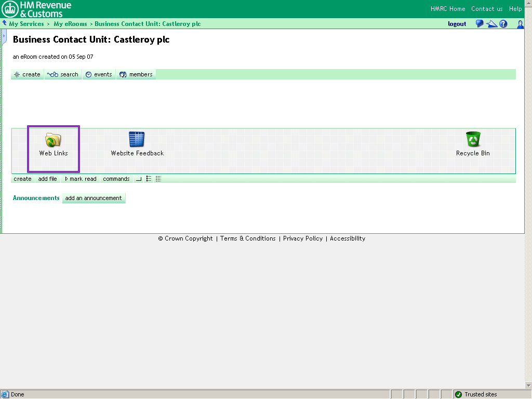Click the events clock icon
This screenshot has height=399, width=532.
89,74
